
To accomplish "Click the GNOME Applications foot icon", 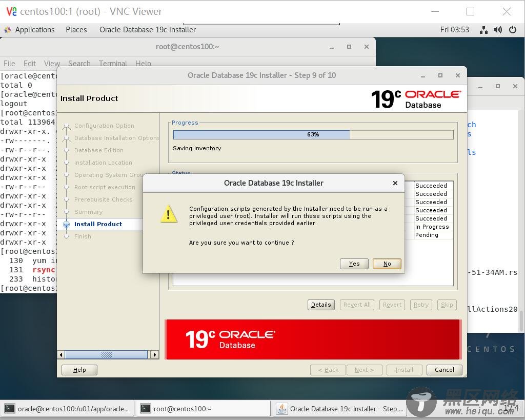I will click(7, 30).
